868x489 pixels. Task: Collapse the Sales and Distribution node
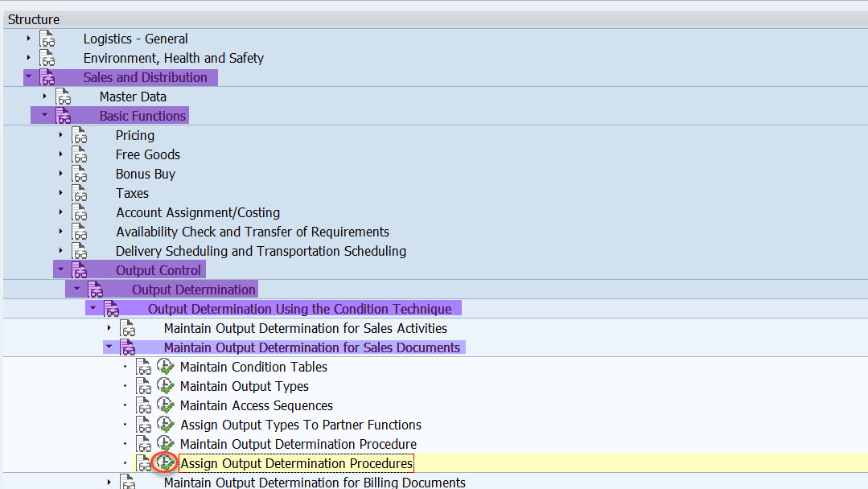click(28, 76)
